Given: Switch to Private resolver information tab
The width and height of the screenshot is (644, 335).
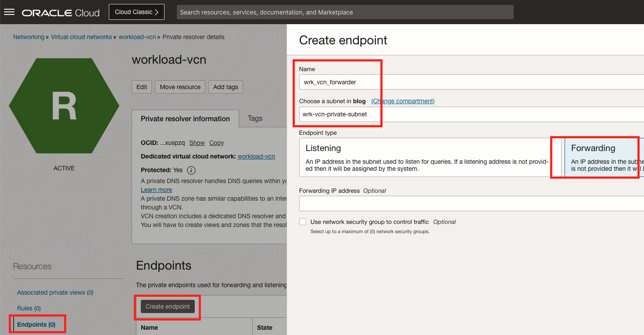Looking at the screenshot, I should 185,119.
